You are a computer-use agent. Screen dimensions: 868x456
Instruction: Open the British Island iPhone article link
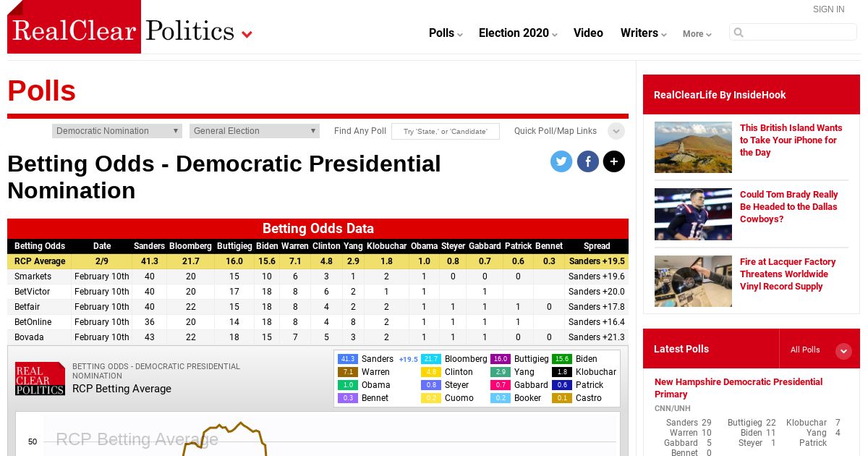pyautogui.click(x=791, y=140)
